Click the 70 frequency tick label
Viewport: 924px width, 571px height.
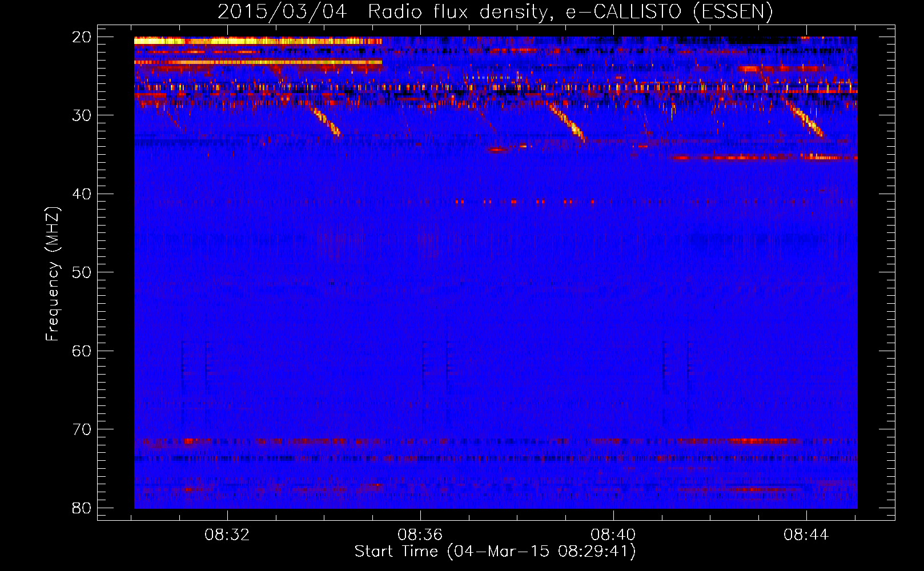(x=82, y=429)
